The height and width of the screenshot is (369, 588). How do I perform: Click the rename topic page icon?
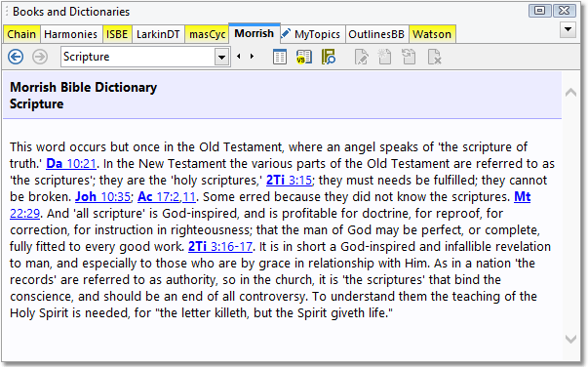click(409, 57)
